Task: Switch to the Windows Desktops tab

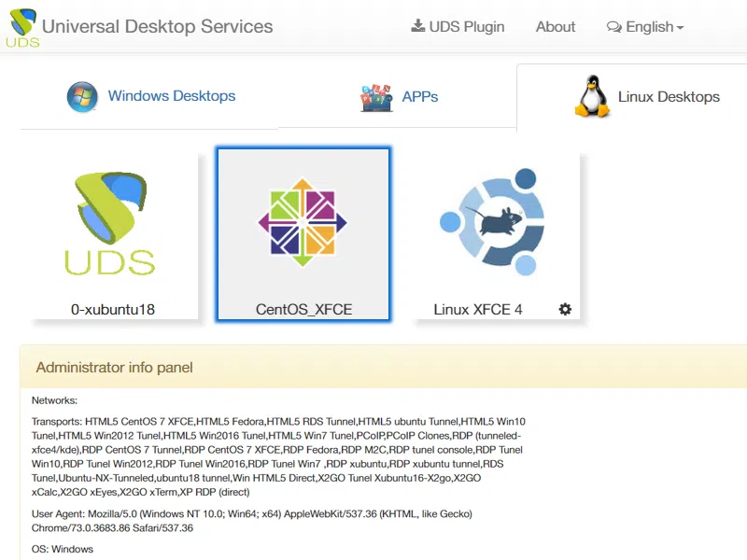Action: [x=151, y=96]
